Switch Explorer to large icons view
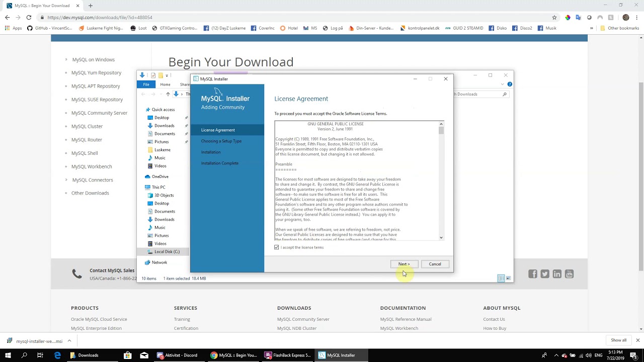Image resolution: width=644 pixels, height=362 pixels. coord(508,279)
